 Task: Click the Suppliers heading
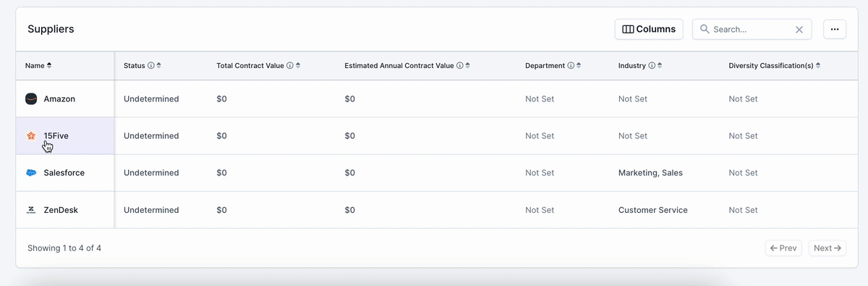coord(51,30)
